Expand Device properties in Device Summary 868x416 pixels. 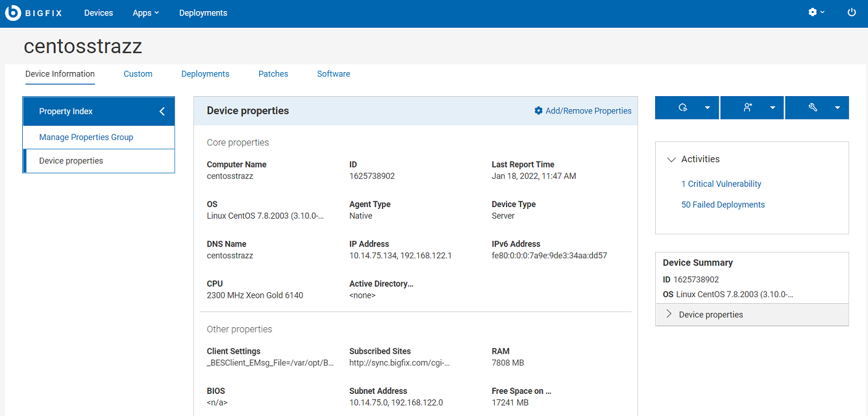pos(669,314)
